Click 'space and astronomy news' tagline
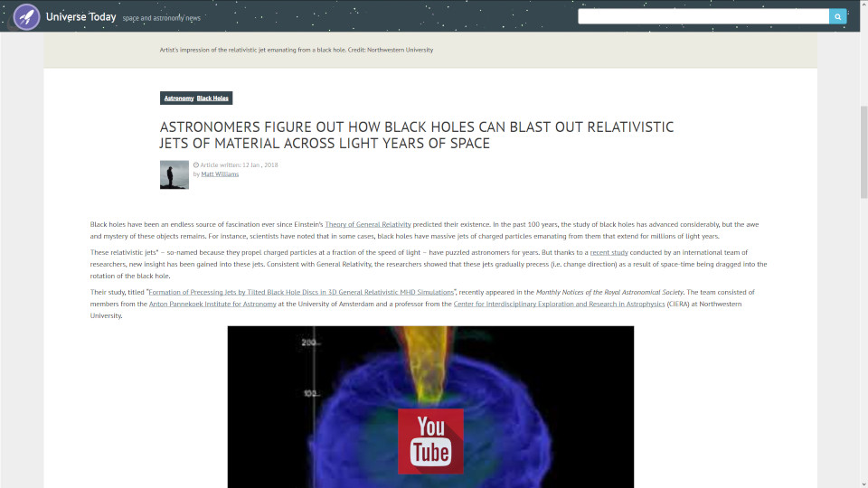Viewport: 868px width, 488px height. (161, 18)
